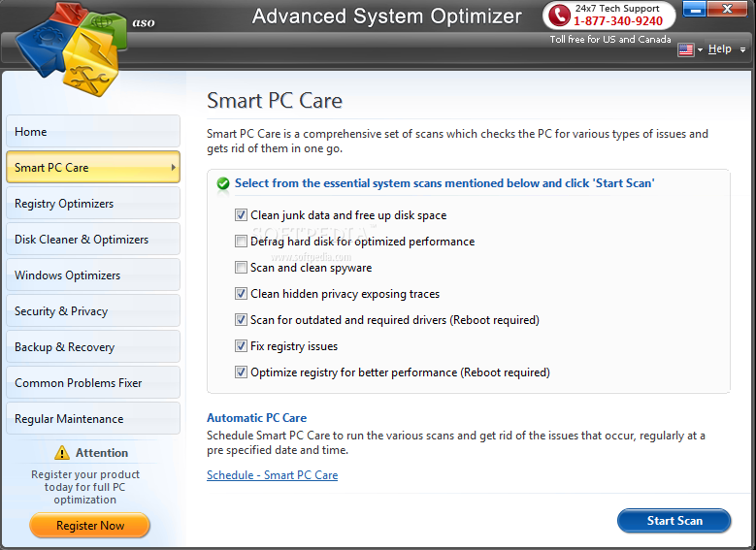Screen dimensions: 756x550
Task: Click the Start Scan button
Action: click(674, 521)
